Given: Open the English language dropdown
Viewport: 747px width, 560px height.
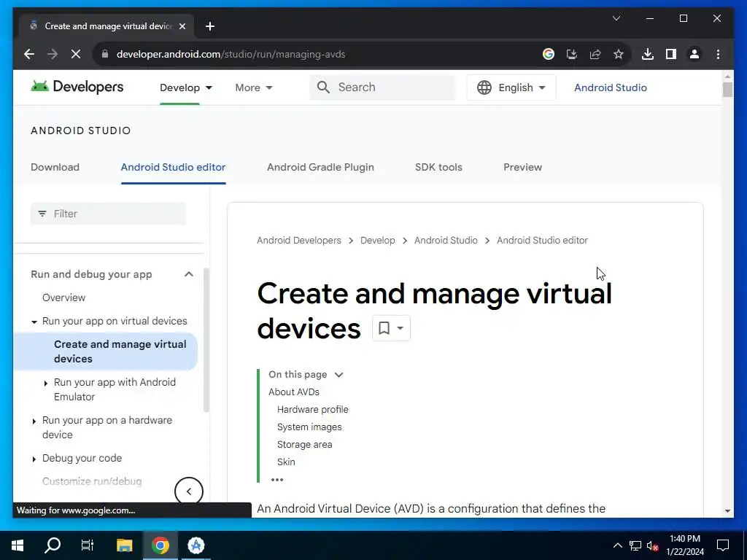Looking at the screenshot, I should [x=511, y=87].
